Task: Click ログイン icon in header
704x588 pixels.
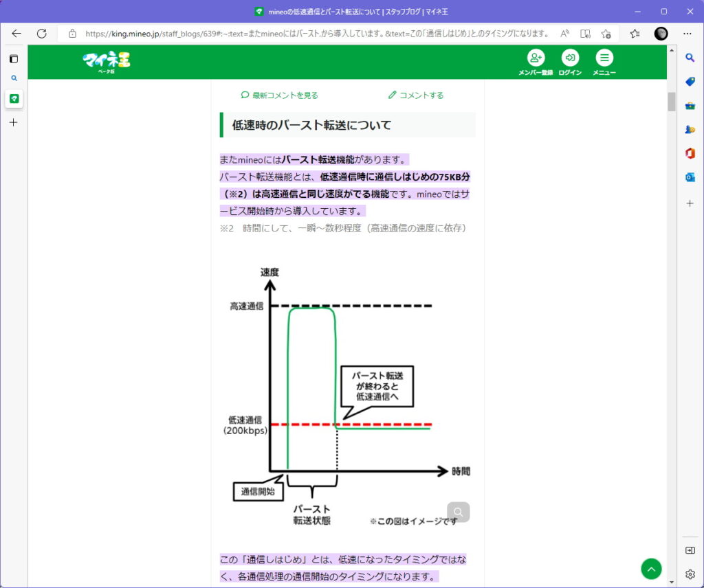Action: [x=570, y=62]
